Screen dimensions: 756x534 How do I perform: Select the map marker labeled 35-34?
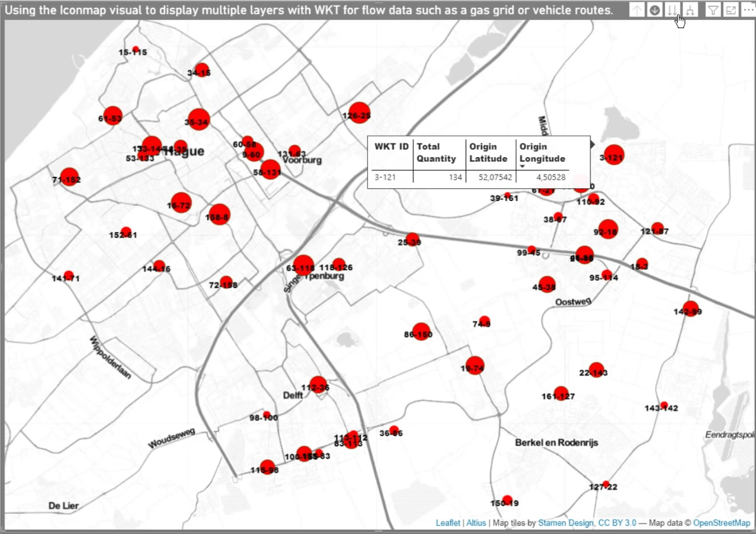199,119
